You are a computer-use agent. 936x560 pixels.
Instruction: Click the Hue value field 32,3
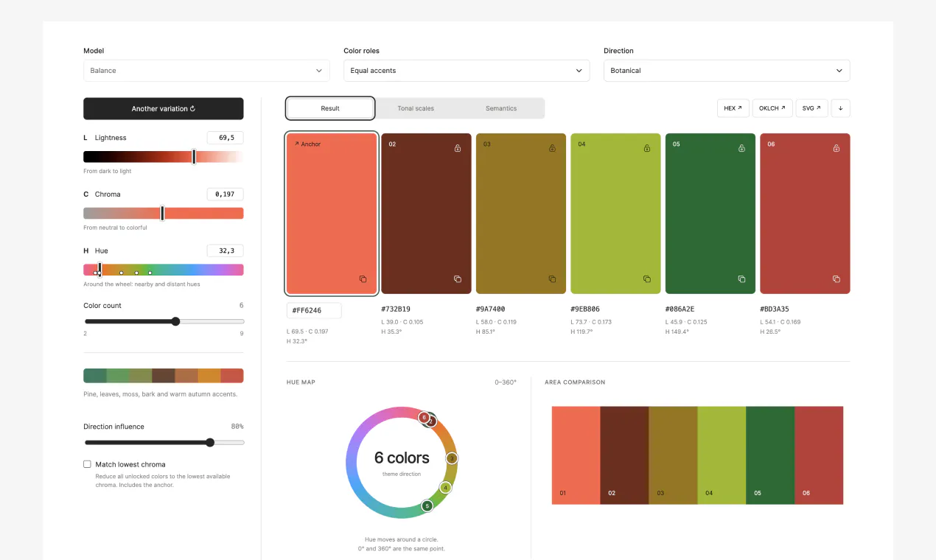(225, 251)
